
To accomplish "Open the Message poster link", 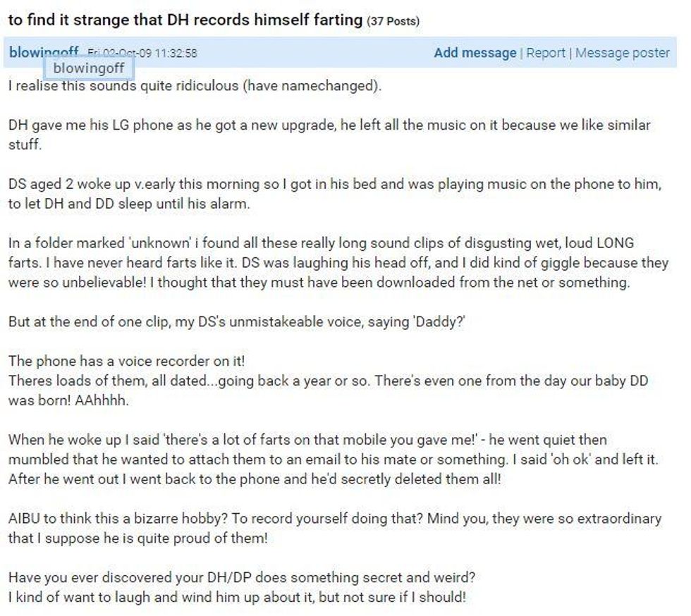I will click(622, 53).
